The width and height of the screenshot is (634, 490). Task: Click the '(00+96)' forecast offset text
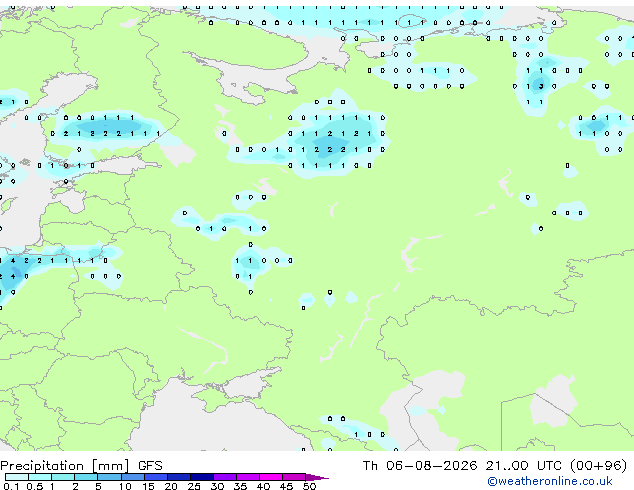598,466
